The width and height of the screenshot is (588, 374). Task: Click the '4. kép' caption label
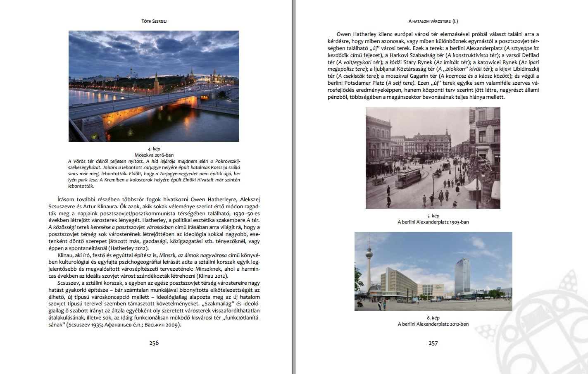click(154, 149)
